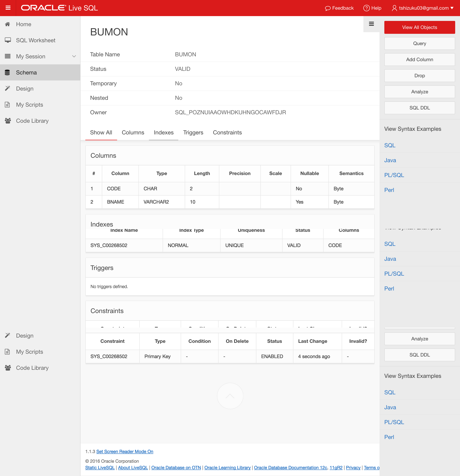Click Set Screen Reader Mode On link
The height and width of the screenshot is (476, 460).
pos(125,451)
